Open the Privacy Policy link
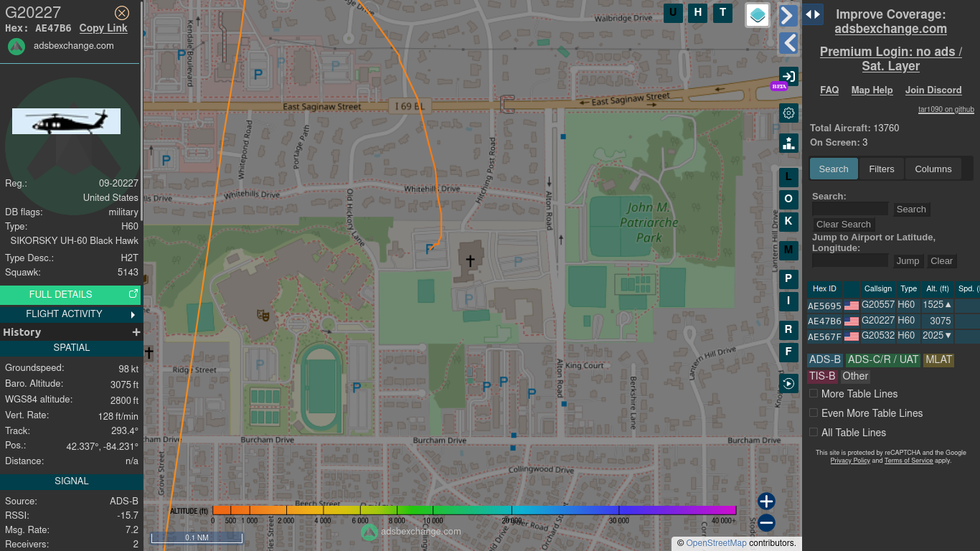980x551 pixels. pos(850,461)
